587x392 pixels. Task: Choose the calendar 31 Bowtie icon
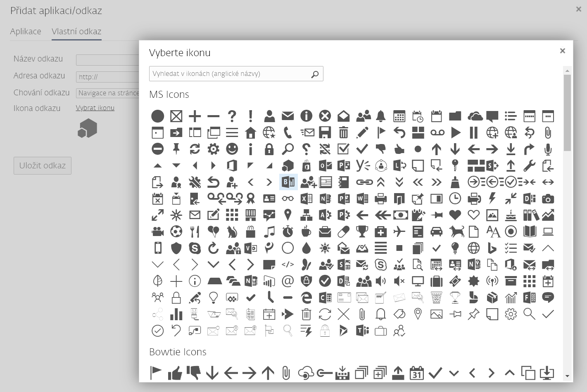[417, 373]
